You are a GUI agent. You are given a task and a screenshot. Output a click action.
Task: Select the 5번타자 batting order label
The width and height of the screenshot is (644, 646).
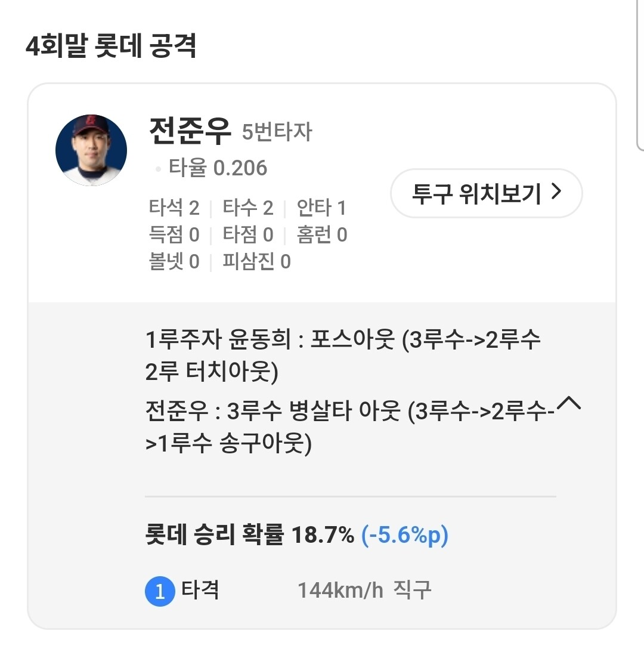coord(277,132)
